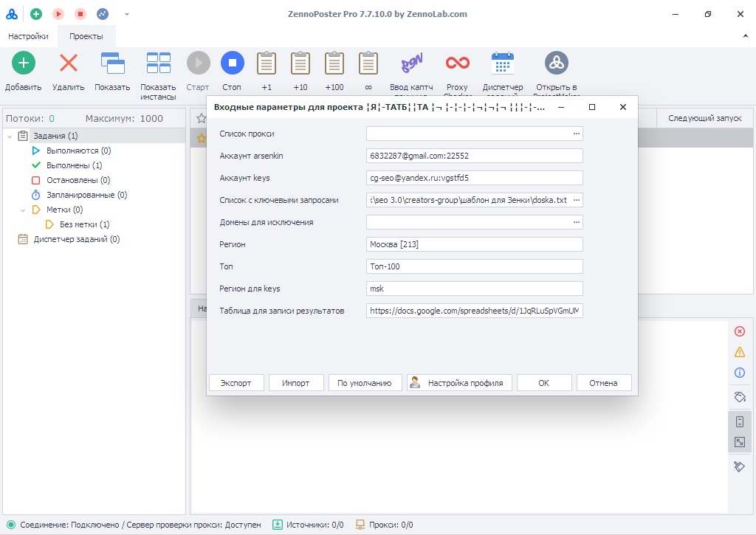Image resolution: width=756 pixels, height=535 pixels.
Task: Confirm the dialog with OK
Action: pos(544,383)
